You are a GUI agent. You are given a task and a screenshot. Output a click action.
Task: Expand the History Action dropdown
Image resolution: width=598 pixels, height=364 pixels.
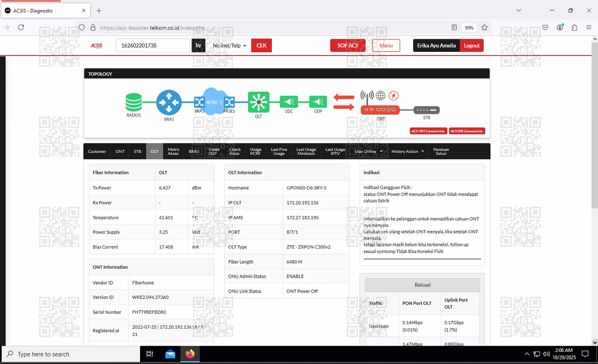(408, 151)
